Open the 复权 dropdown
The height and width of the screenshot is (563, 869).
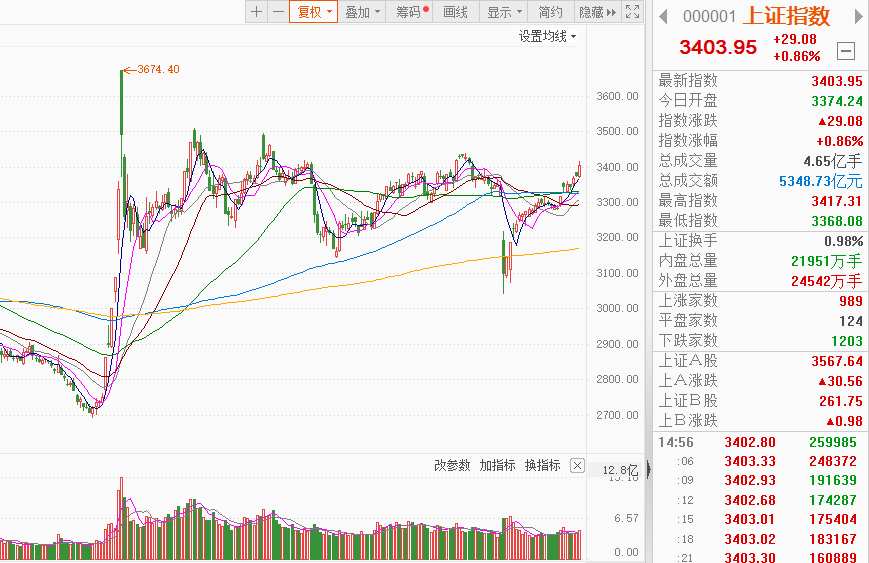click(x=312, y=12)
